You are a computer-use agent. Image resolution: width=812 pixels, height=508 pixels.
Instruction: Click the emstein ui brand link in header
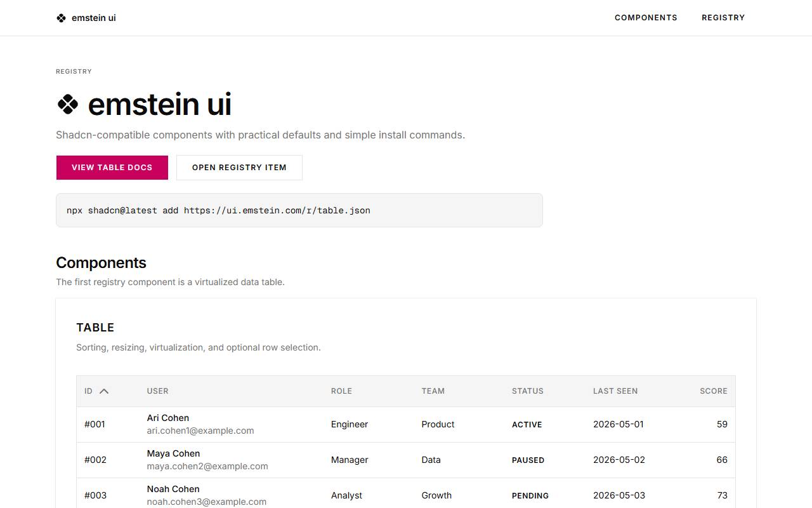[x=86, y=18]
